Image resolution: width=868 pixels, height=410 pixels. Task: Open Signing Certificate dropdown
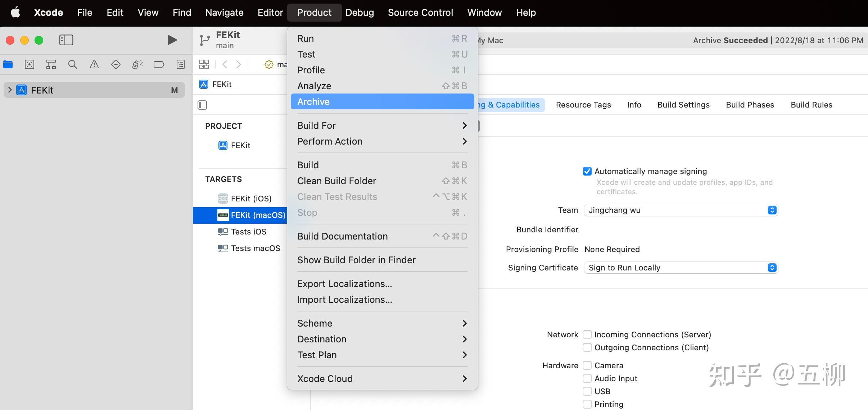click(680, 268)
